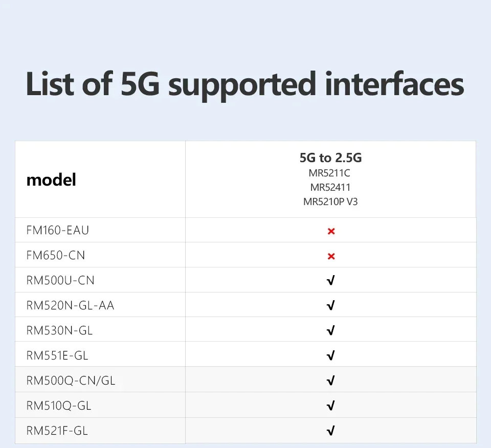The height and width of the screenshot is (448, 491).
Task: Select the MR5211C label in header
Action: (x=330, y=173)
